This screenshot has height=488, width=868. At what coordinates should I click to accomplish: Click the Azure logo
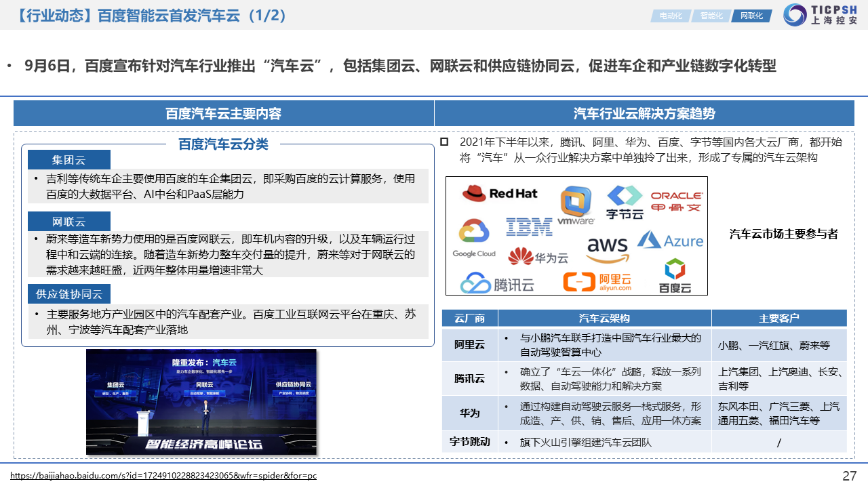pyautogui.click(x=670, y=241)
